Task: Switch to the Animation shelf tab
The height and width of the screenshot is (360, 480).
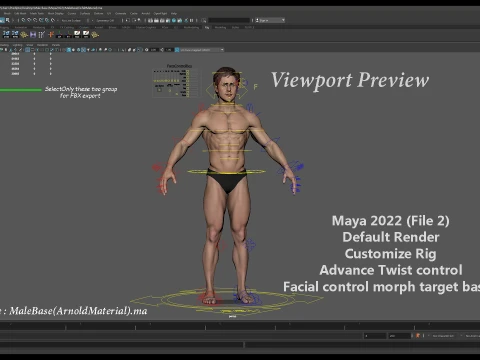Action: tap(21, 27)
